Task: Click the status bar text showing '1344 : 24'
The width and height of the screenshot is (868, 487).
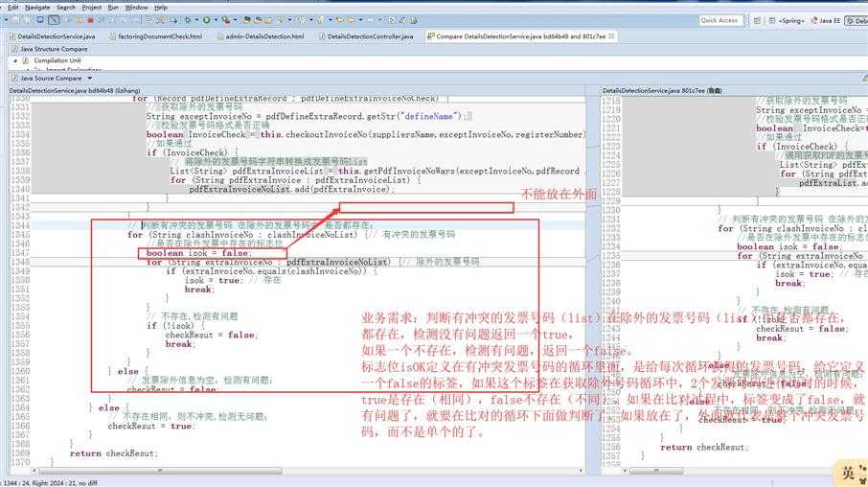Action: tap(49, 483)
